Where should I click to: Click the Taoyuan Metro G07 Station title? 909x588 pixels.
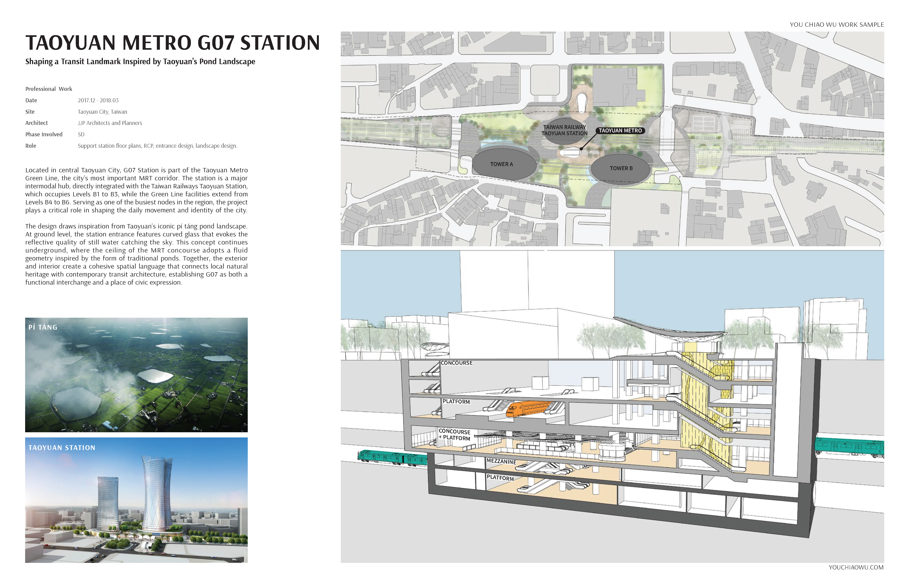pos(172,42)
